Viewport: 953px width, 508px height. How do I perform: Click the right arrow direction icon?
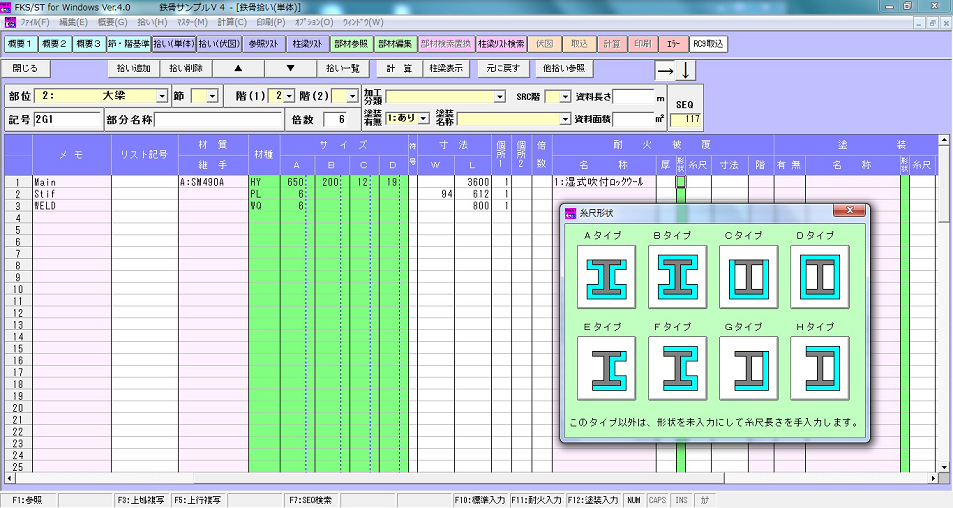click(x=665, y=71)
